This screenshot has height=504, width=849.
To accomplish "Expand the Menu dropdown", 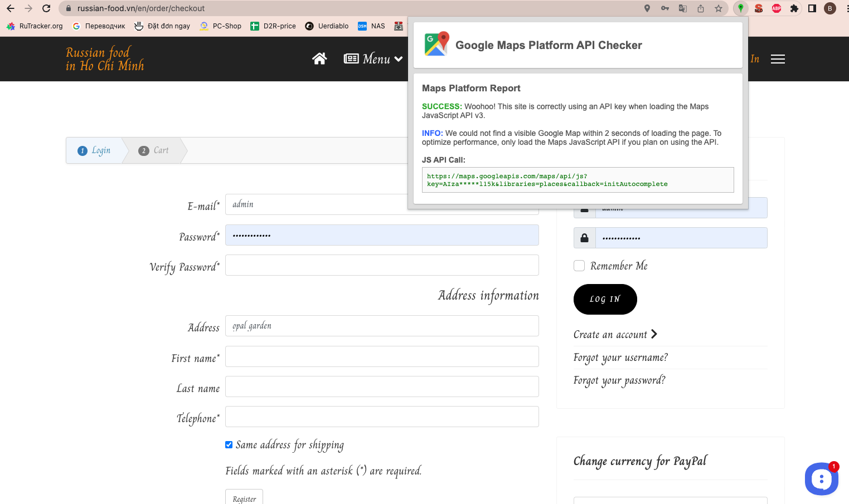I will point(373,59).
